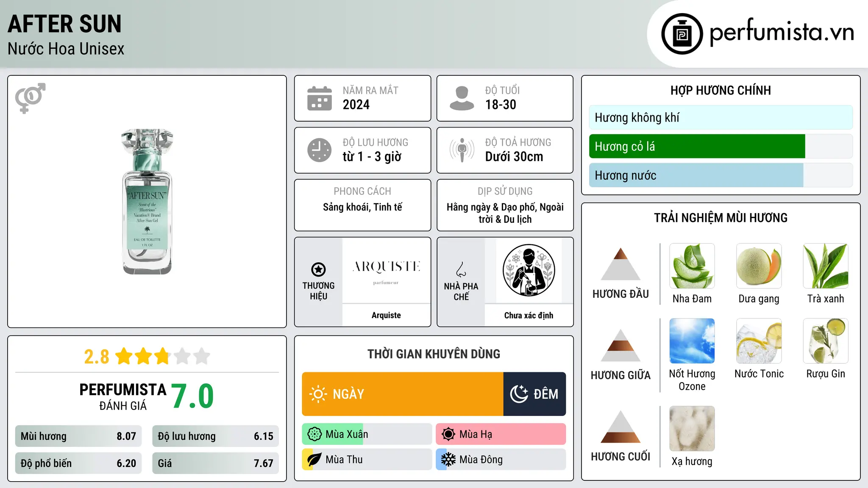This screenshot has width=868, height=488.
Task: Click the moon icon in the Đêm bar
Action: 519,394
